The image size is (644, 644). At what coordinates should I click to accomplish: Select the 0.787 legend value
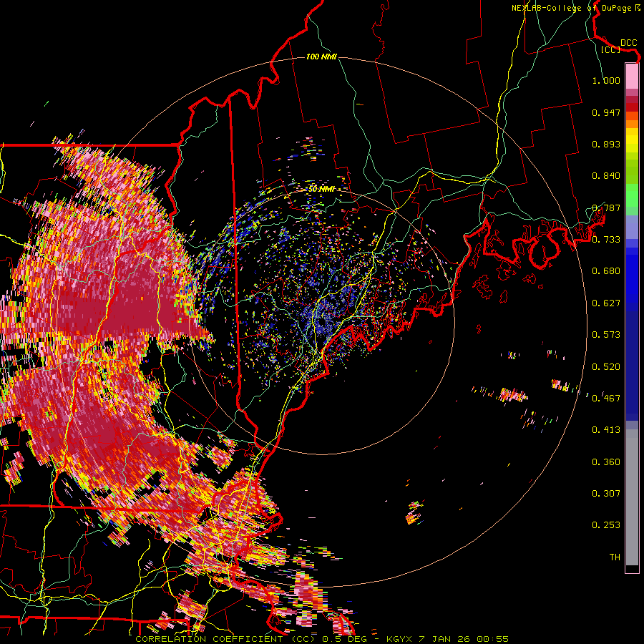(x=606, y=208)
